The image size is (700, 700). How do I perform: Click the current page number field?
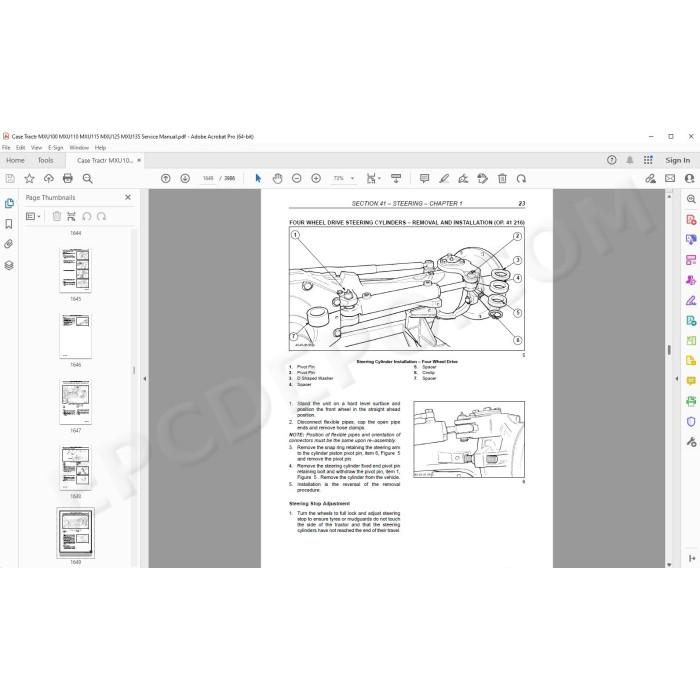[208, 179]
